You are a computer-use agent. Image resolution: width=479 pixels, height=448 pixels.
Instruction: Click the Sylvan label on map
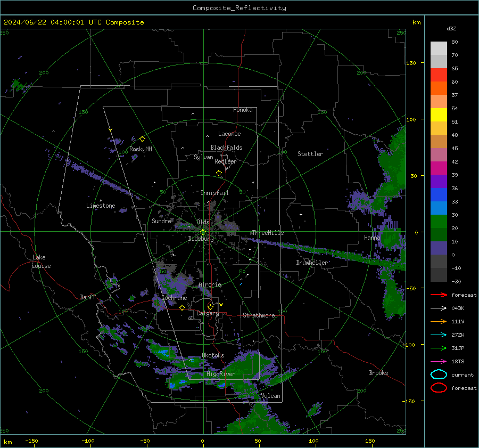[203, 157]
